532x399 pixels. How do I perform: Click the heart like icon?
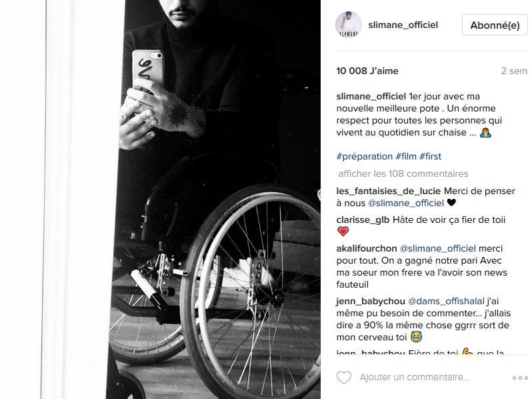point(344,378)
